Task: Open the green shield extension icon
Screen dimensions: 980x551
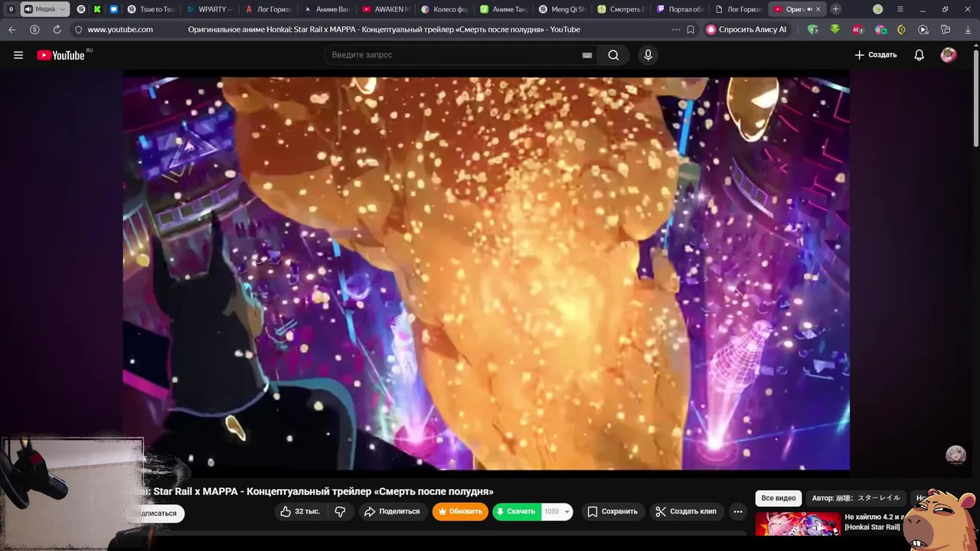Action: pos(813,30)
